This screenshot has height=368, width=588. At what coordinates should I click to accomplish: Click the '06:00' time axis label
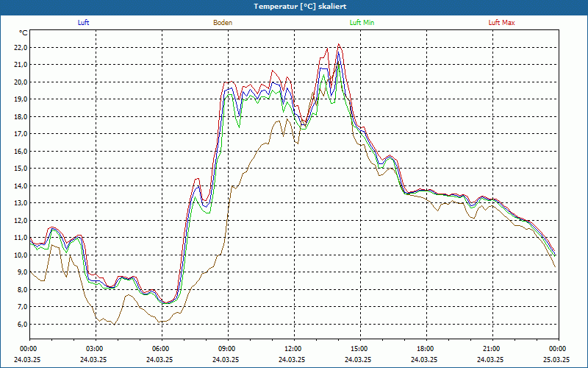coord(160,349)
